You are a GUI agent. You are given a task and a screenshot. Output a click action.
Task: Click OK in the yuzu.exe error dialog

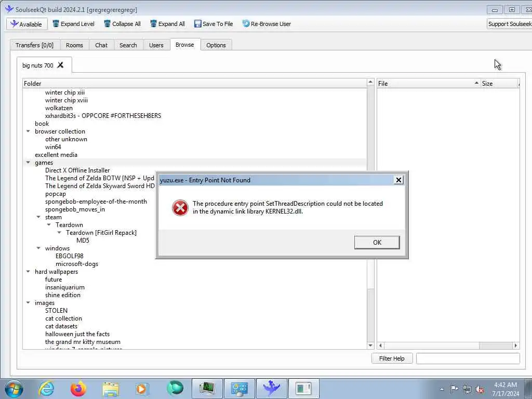pyautogui.click(x=377, y=242)
